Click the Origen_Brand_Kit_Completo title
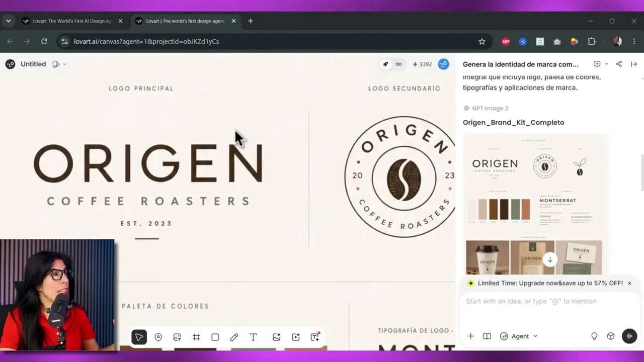The width and height of the screenshot is (644, 362). click(513, 122)
